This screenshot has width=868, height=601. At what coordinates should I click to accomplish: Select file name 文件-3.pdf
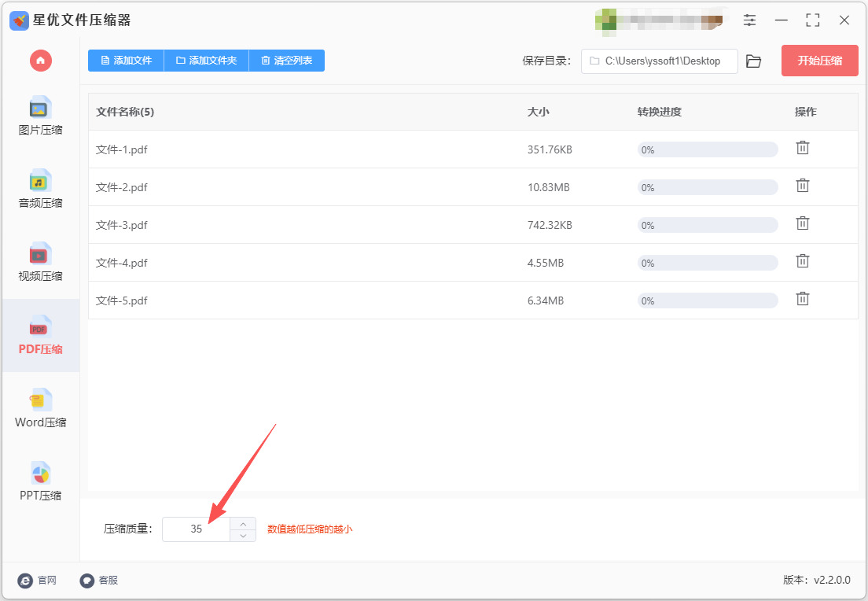click(x=121, y=225)
